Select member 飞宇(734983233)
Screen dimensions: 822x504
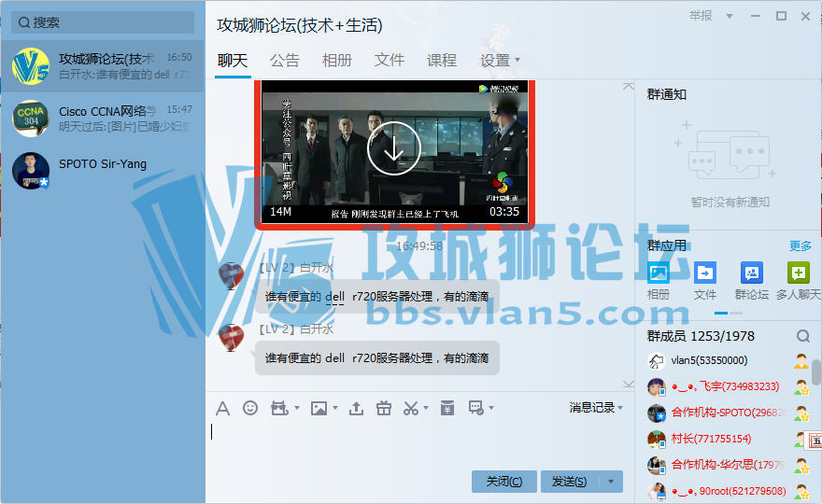pos(729,386)
